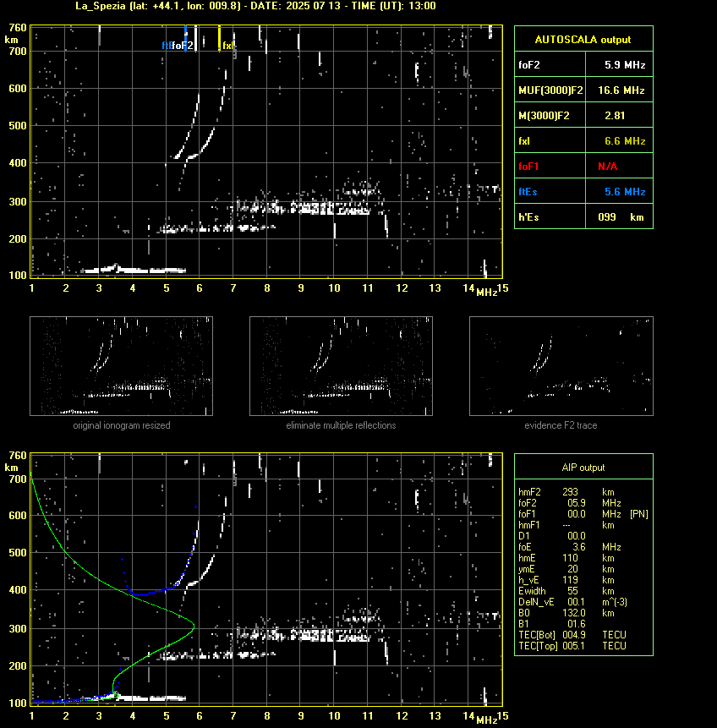Click the '2.81' value
Image resolution: width=717 pixels, height=728 pixels.
click(615, 116)
